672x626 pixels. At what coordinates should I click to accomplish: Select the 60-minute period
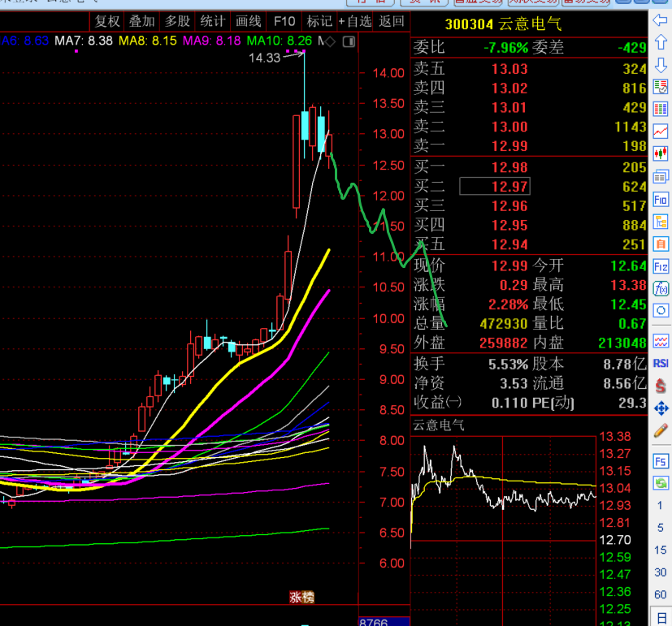click(660, 595)
